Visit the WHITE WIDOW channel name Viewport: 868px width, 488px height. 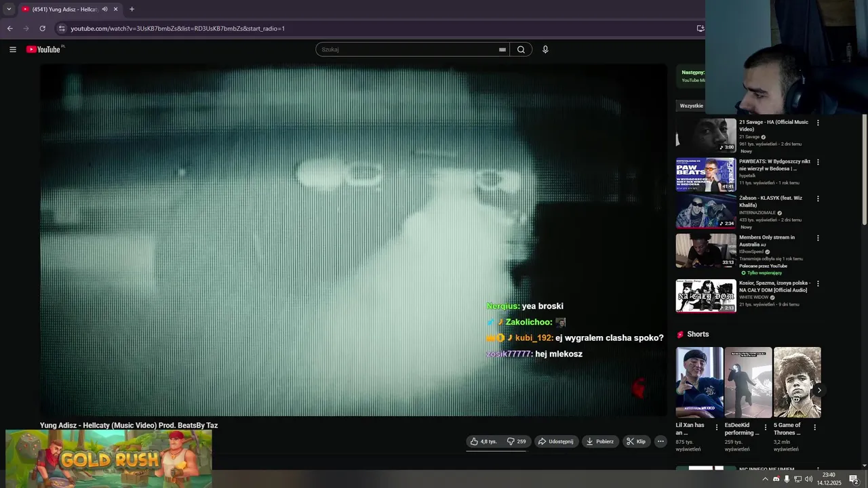pyautogui.click(x=753, y=298)
